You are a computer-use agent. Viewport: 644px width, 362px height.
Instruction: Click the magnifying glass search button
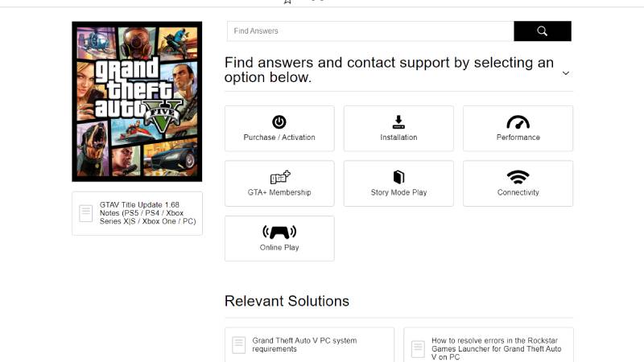(x=542, y=31)
